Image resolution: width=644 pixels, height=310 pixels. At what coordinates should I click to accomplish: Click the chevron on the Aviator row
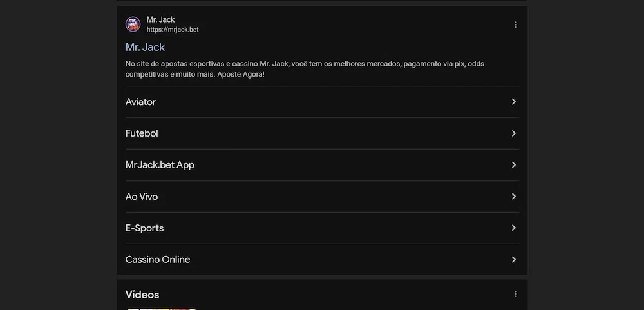(513, 102)
